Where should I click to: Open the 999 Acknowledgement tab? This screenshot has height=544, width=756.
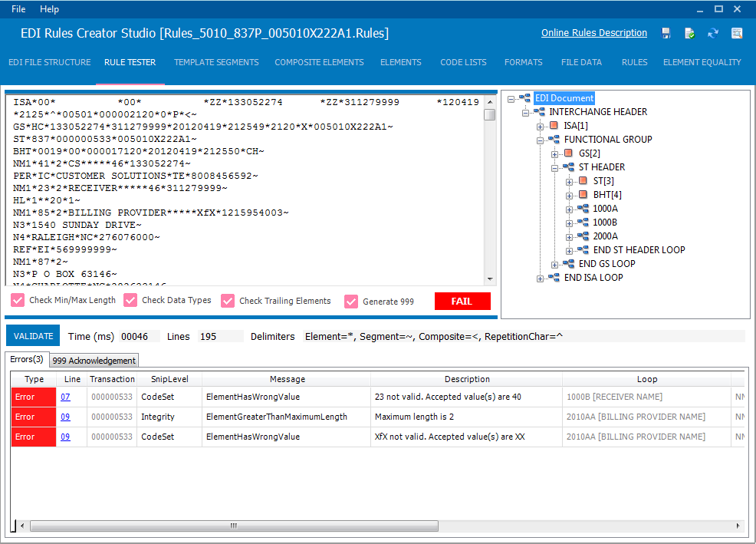tap(94, 361)
